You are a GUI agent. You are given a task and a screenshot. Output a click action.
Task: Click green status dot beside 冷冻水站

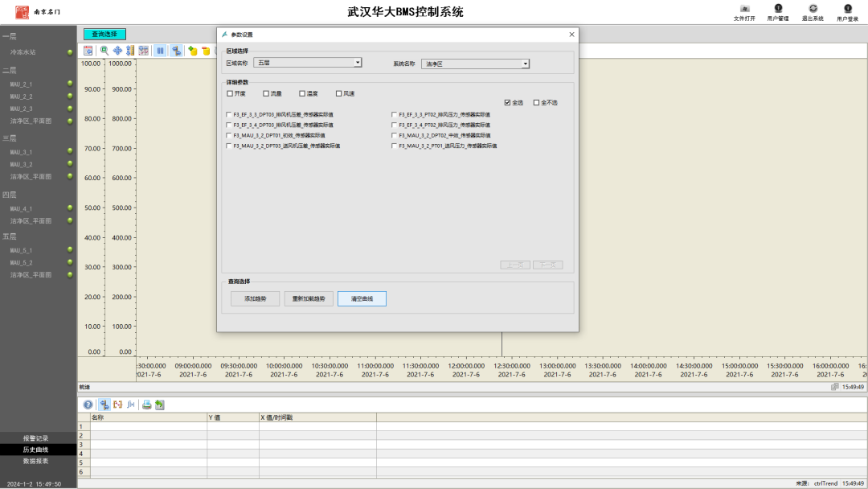click(x=70, y=52)
